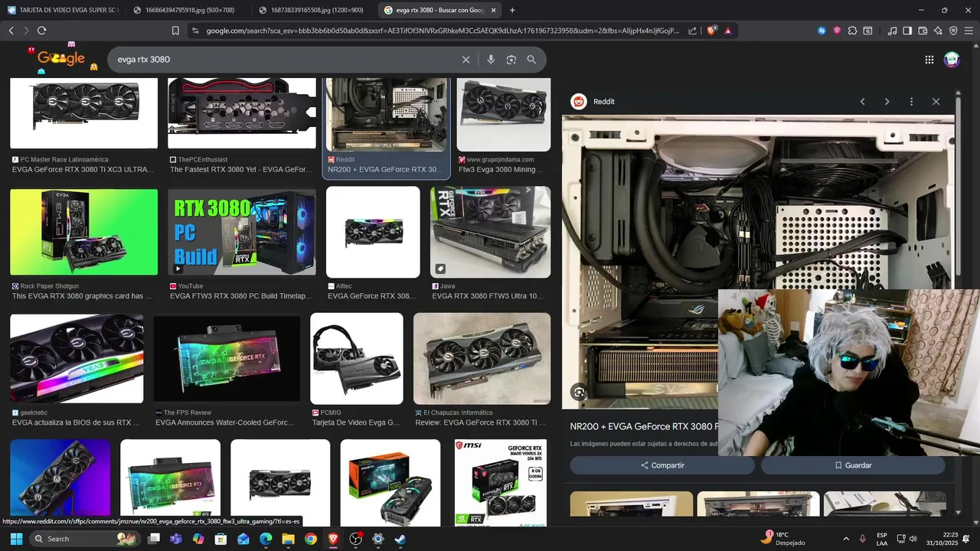Open the browser main hamburger menu
This screenshot has height=551, width=980.
(969, 31)
